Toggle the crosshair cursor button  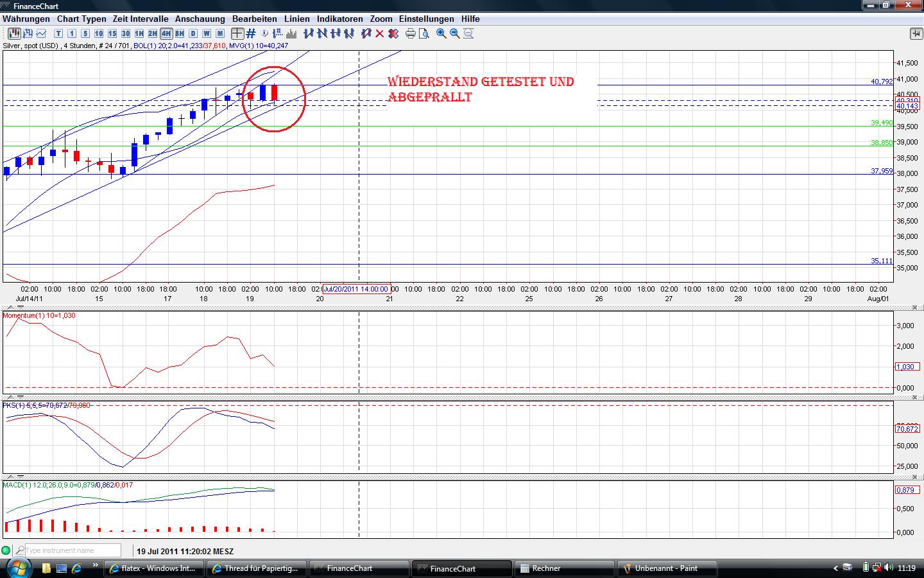pyautogui.click(x=237, y=33)
